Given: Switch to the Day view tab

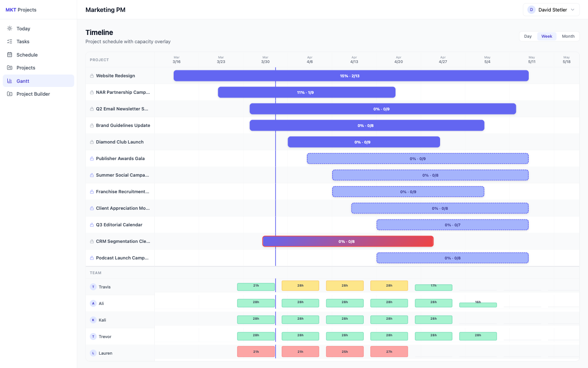Looking at the screenshot, I should pos(527,36).
